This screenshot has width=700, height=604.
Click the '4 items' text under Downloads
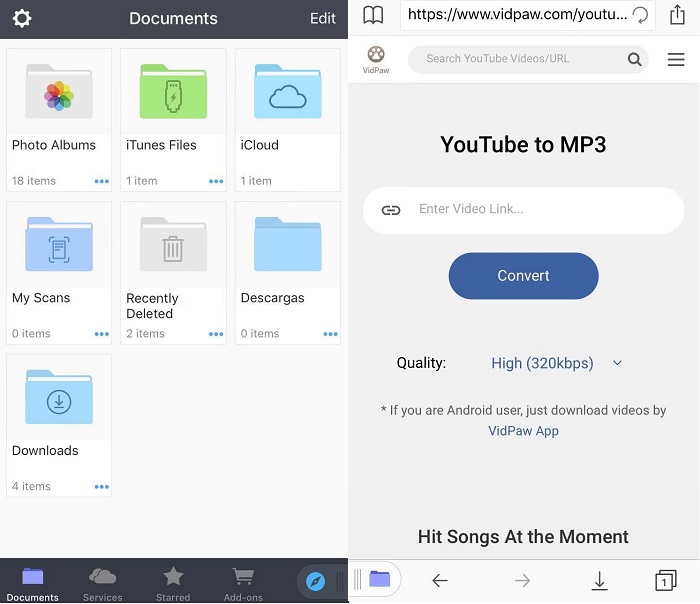31,486
